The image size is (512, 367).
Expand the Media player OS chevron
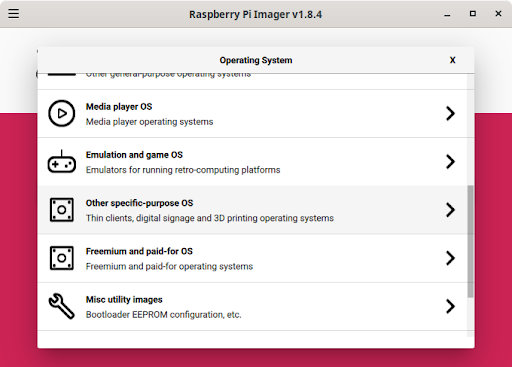(x=450, y=113)
